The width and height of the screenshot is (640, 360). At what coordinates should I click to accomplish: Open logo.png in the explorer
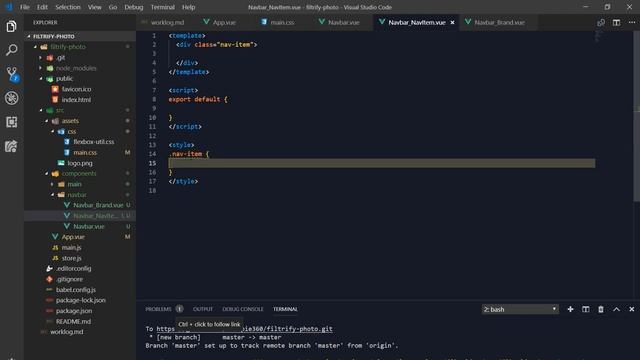[x=80, y=163]
